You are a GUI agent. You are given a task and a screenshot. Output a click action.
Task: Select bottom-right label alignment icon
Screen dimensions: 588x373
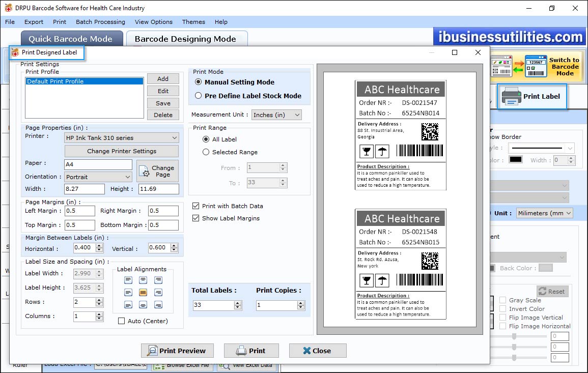click(158, 305)
